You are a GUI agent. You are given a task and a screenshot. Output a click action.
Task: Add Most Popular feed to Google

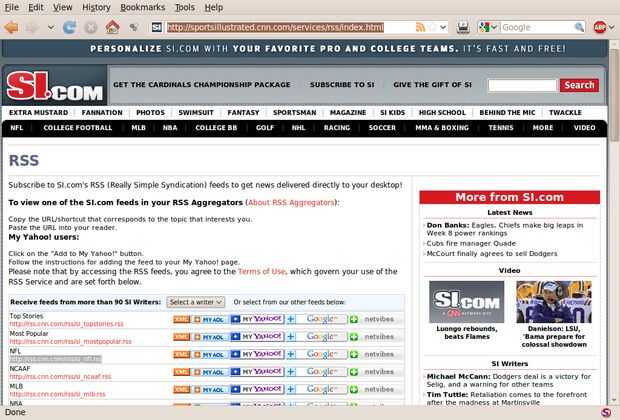[317, 337]
